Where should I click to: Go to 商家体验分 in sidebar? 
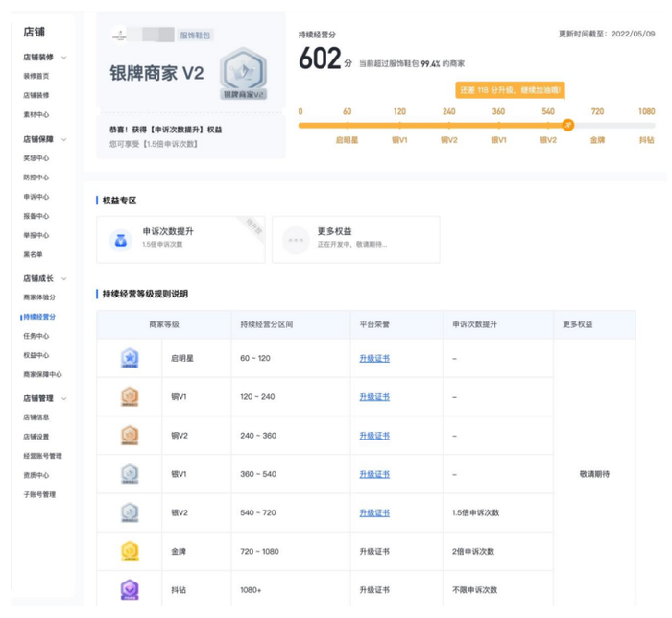[x=39, y=297]
